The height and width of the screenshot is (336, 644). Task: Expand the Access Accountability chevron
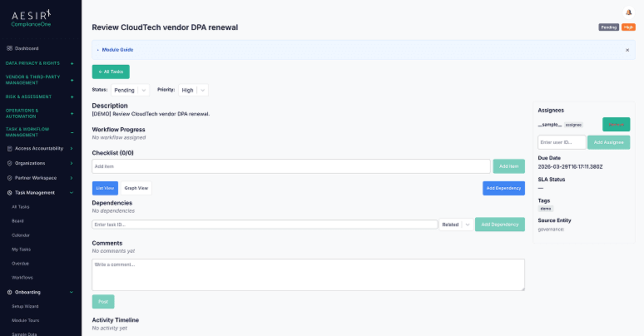coord(72,149)
